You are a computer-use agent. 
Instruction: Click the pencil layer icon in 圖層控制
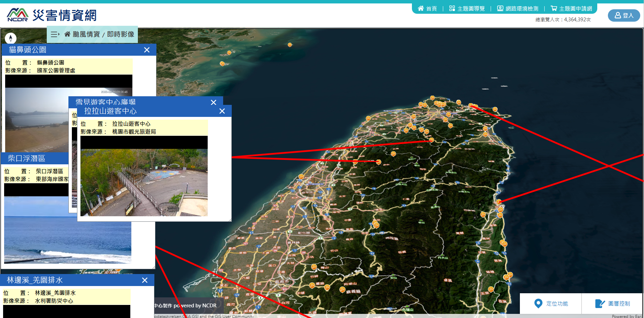coord(600,304)
